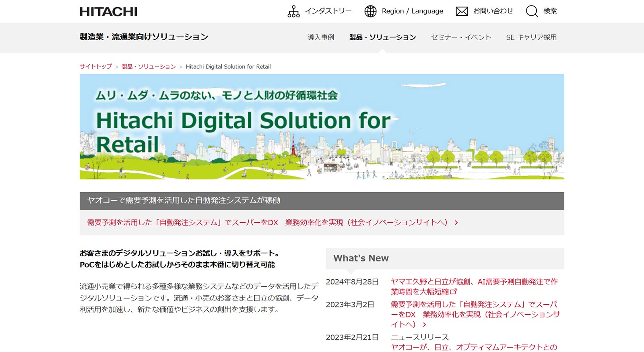Click the Industry hierarchy icon
Image resolution: width=644 pixels, height=352 pixels.
tap(293, 11)
